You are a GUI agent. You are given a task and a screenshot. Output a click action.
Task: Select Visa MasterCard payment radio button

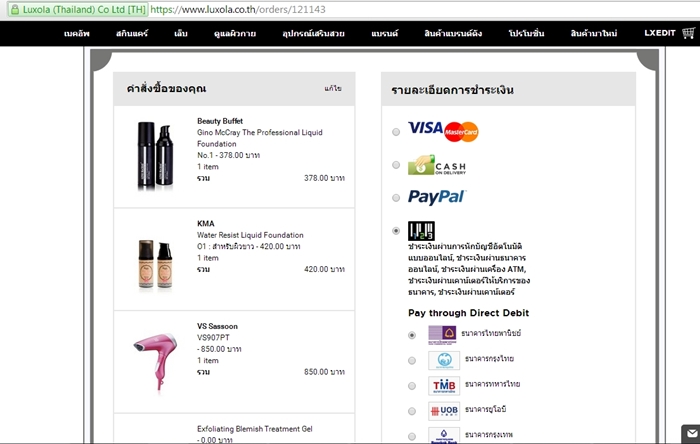pos(396,132)
